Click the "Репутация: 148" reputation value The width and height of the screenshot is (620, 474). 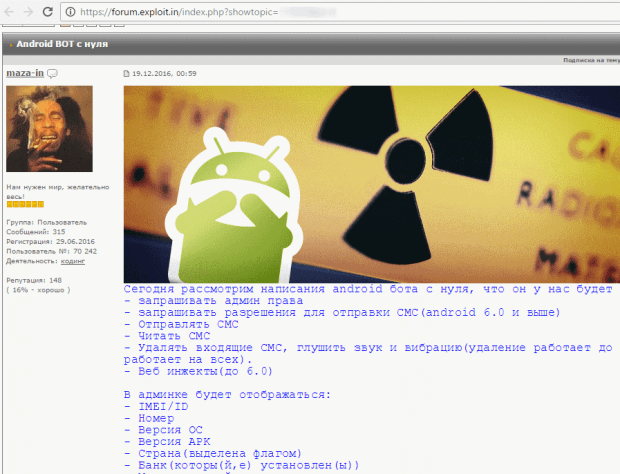pos(33,280)
